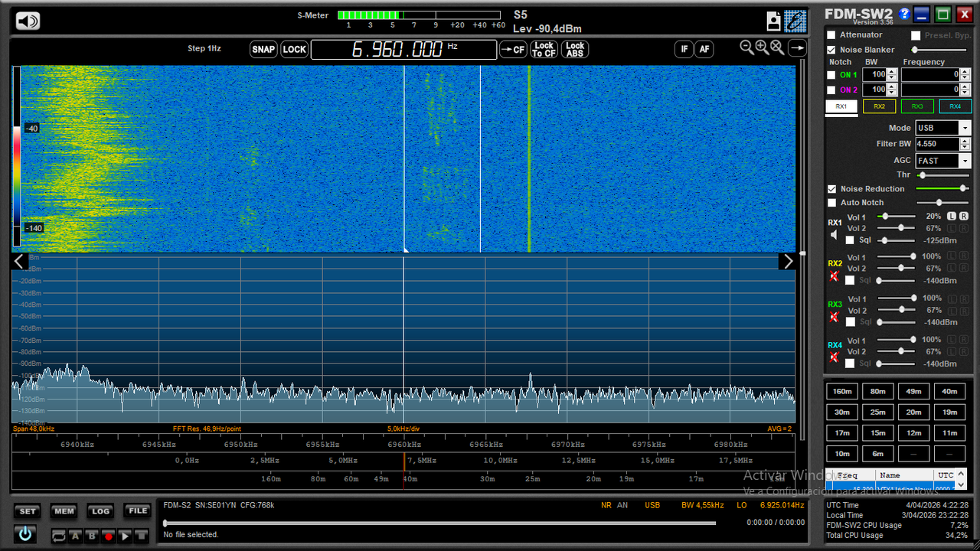The image size is (980, 551).
Task: Increase Notch 1 BW with the up arrow
Action: [x=892, y=72]
